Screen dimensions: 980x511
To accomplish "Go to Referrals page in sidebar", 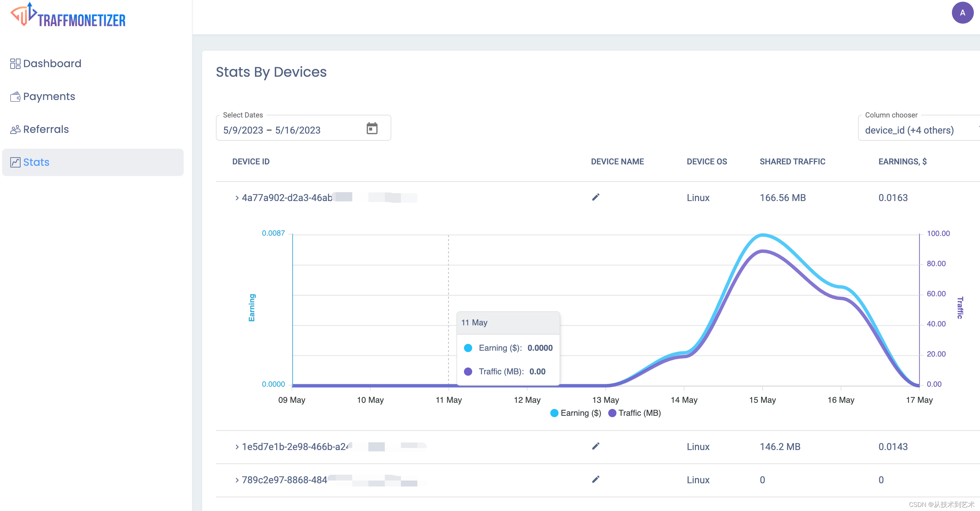I will (46, 129).
